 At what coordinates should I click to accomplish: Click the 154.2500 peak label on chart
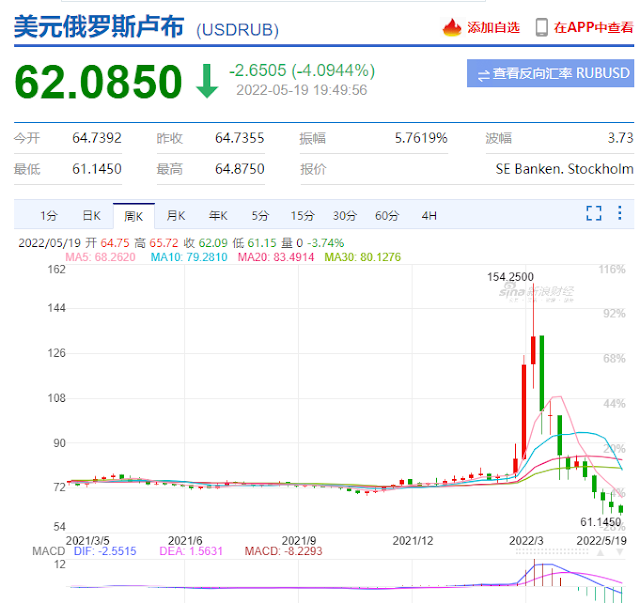coord(508,277)
